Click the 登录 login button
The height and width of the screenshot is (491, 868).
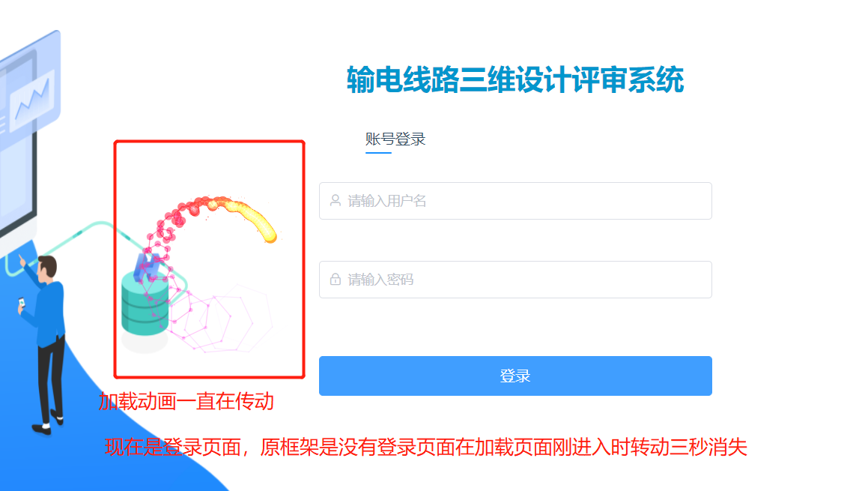(515, 376)
